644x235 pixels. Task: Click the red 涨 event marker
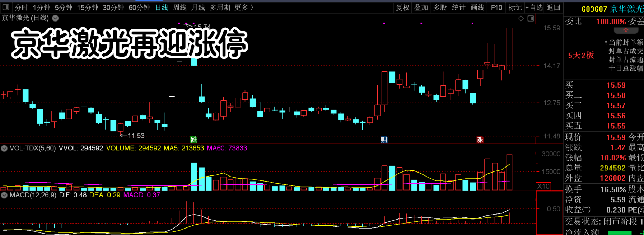point(480,140)
